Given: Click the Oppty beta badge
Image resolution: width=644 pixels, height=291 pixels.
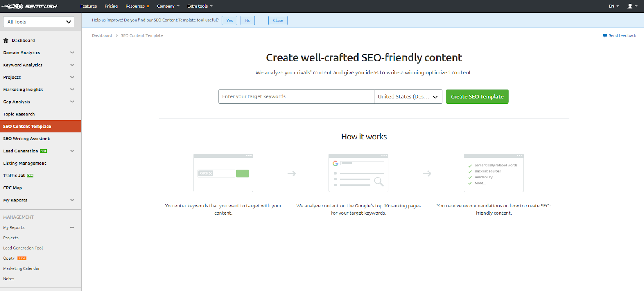Looking at the screenshot, I should click(22, 258).
